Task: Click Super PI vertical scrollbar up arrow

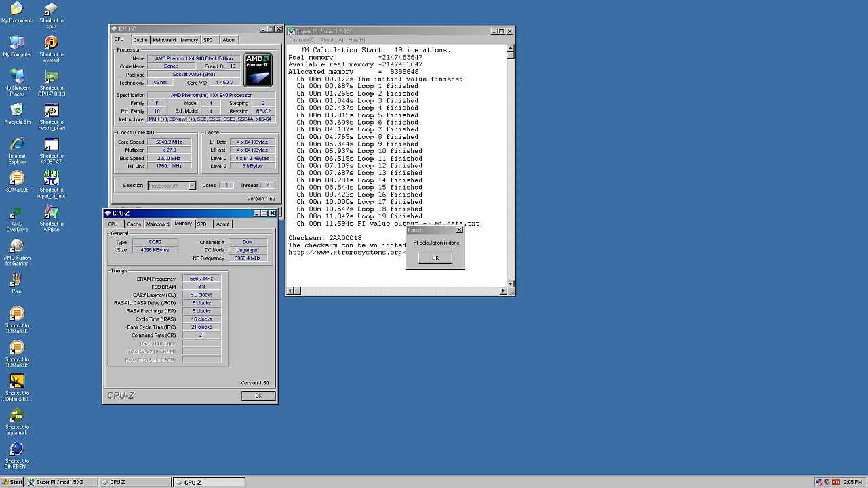Action: point(511,47)
